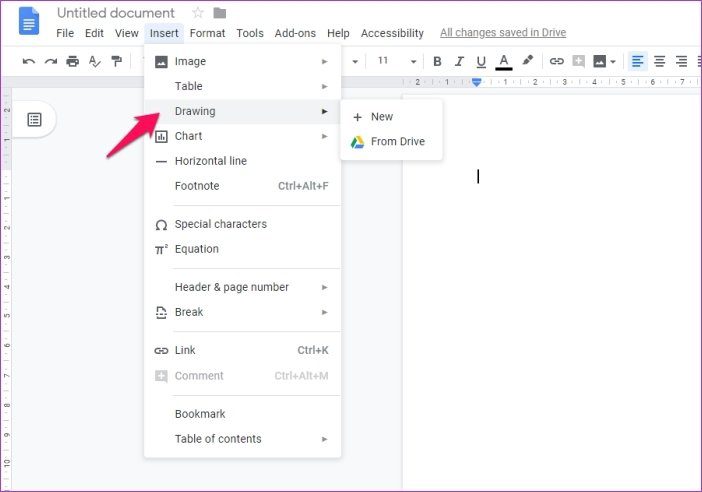Image resolution: width=702 pixels, height=492 pixels.
Task: Select the Paint format tool
Action: point(116,61)
